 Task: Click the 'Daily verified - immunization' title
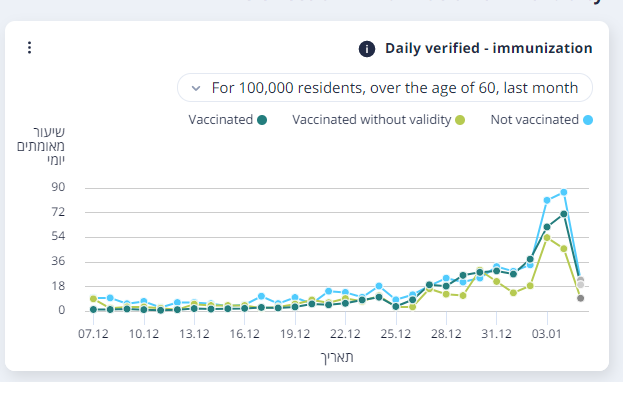(x=488, y=48)
